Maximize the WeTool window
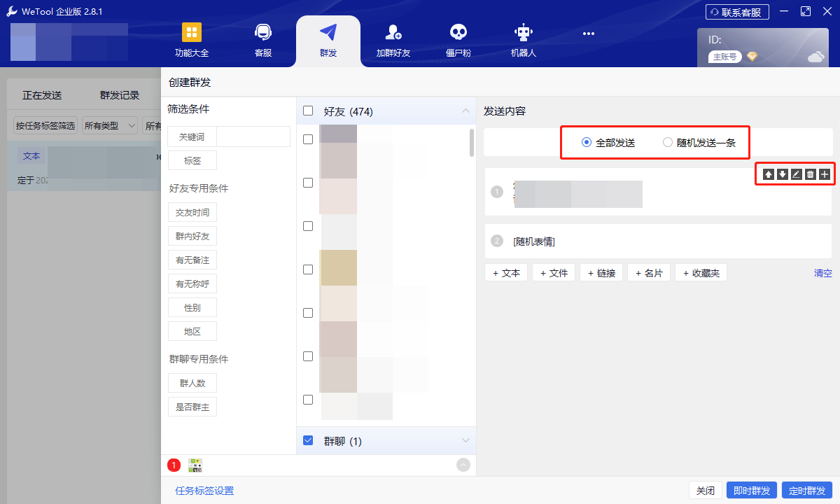Image resolution: width=840 pixels, height=504 pixels. [806, 11]
